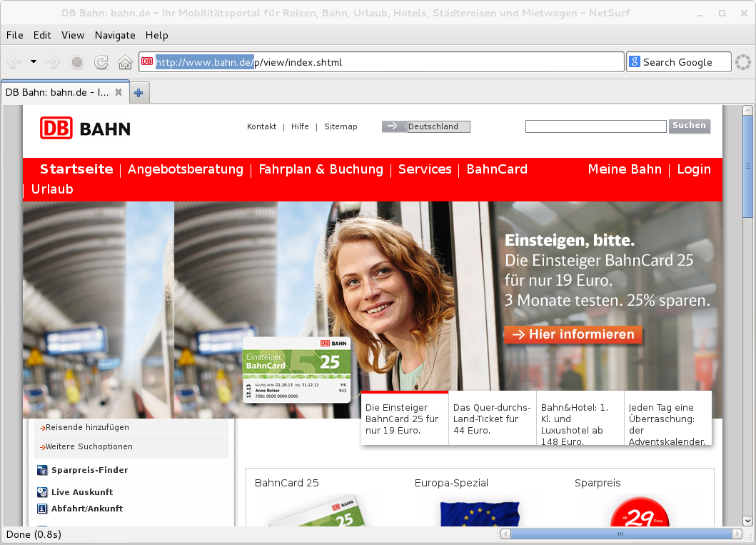Click the Hier informieren button
Viewport: 756px width, 545px height.
pos(573,334)
